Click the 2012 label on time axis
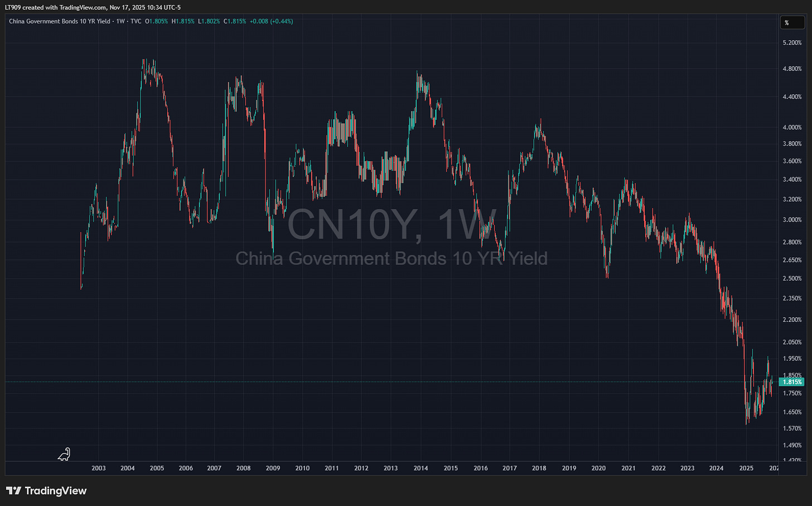The height and width of the screenshot is (506, 812). pyautogui.click(x=361, y=468)
